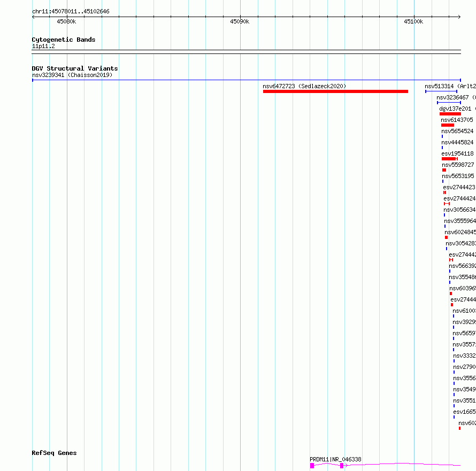Screen dimensions: 476x471
Task: Open the PRDM11|NR_046338 gene label
Action: 335,459
